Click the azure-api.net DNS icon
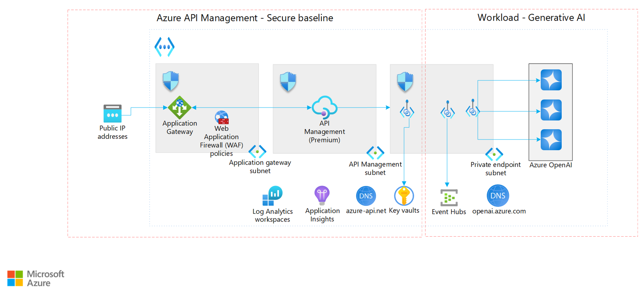 366,196
